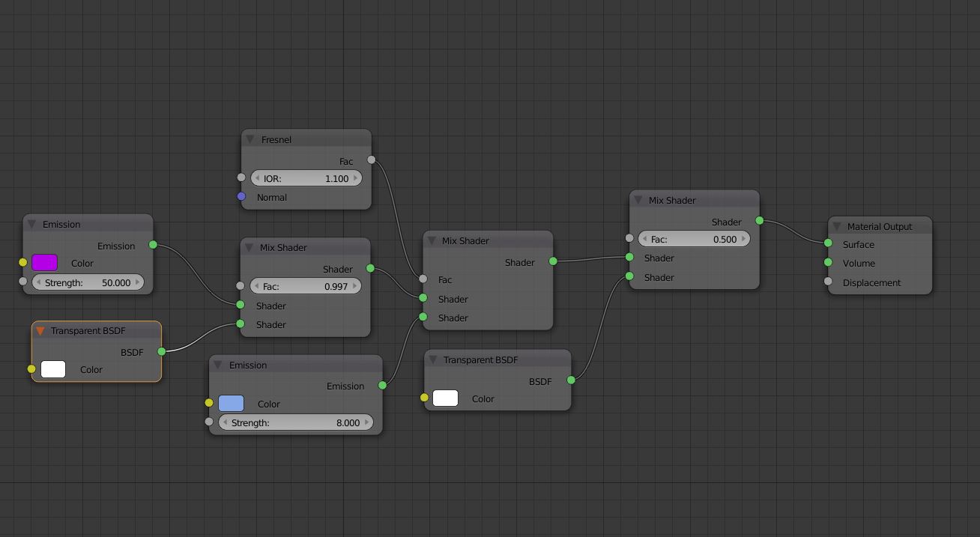Screen dimensions: 980x537
Task: Collapse the Emission node with Strength 50.000
Action: pyautogui.click(x=31, y=224)
